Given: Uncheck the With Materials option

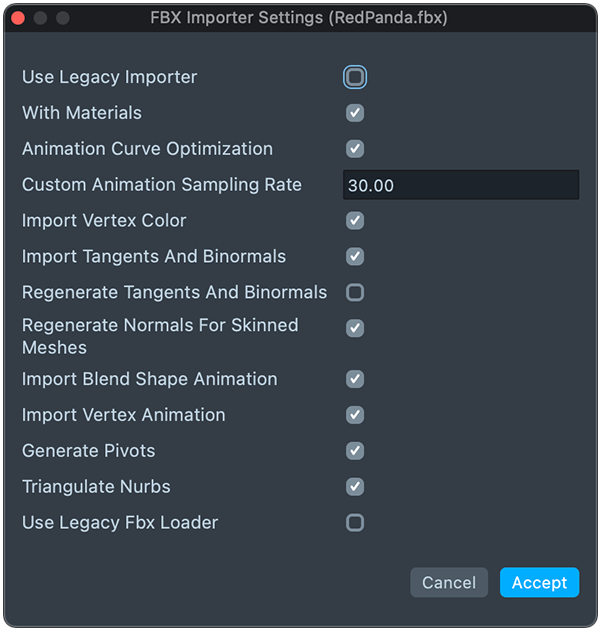Looking at the screenshot, I should click(x=355, y=113).
